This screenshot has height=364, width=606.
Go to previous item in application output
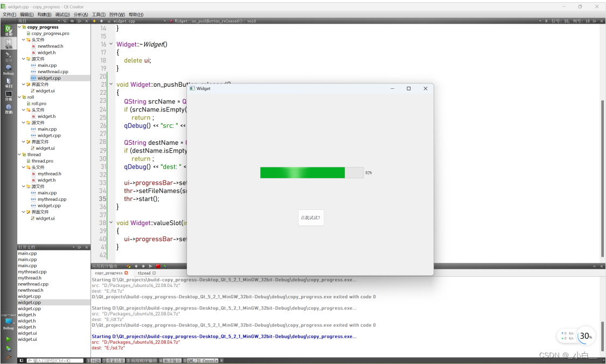(x=136, y=266)
